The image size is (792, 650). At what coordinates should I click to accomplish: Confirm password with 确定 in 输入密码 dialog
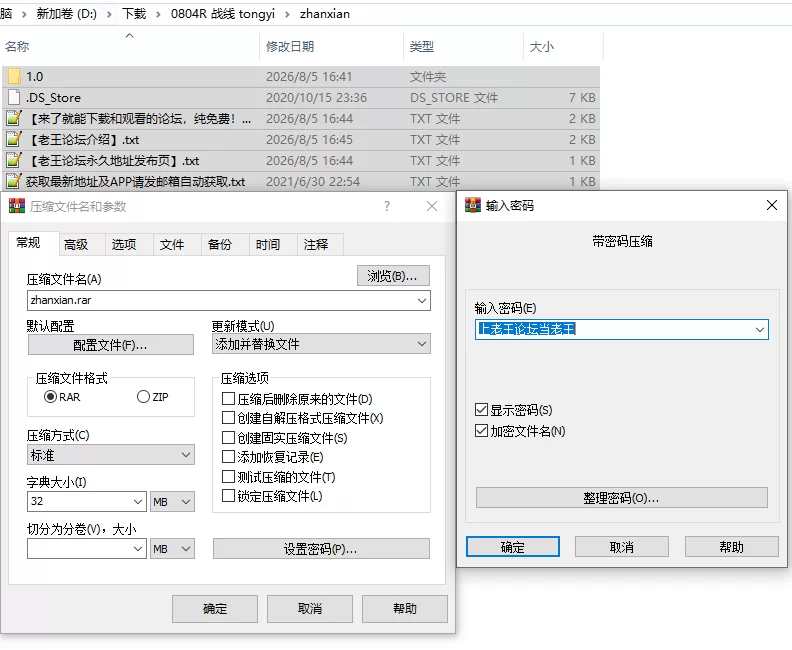pyautogui.click(x=513, y=547)
